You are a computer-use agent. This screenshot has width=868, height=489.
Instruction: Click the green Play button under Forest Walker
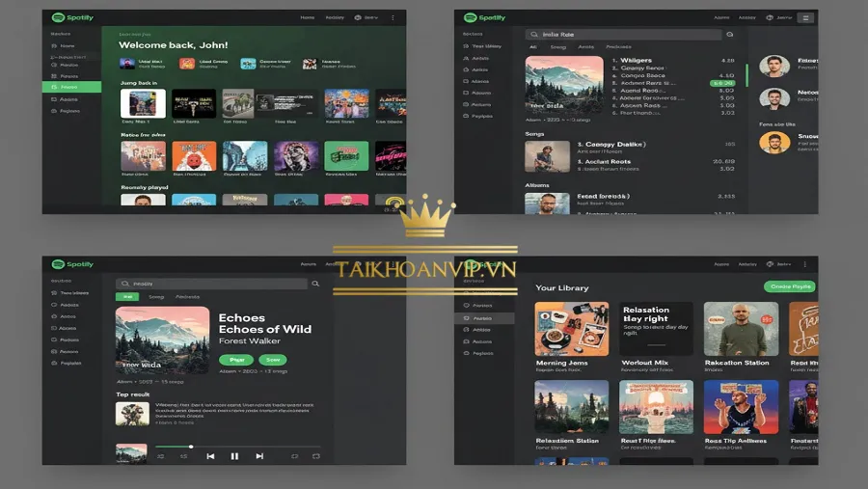(x=236, y=360)
